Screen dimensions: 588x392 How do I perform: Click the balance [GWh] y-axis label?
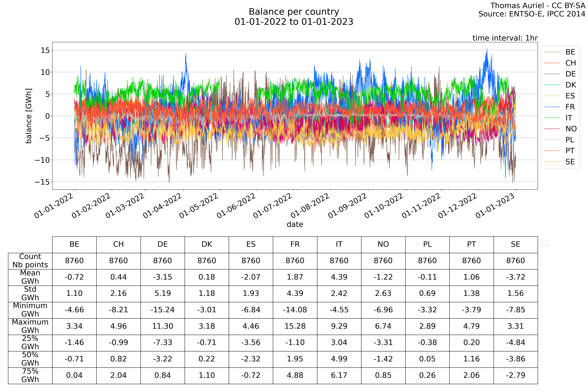point(29,116)
